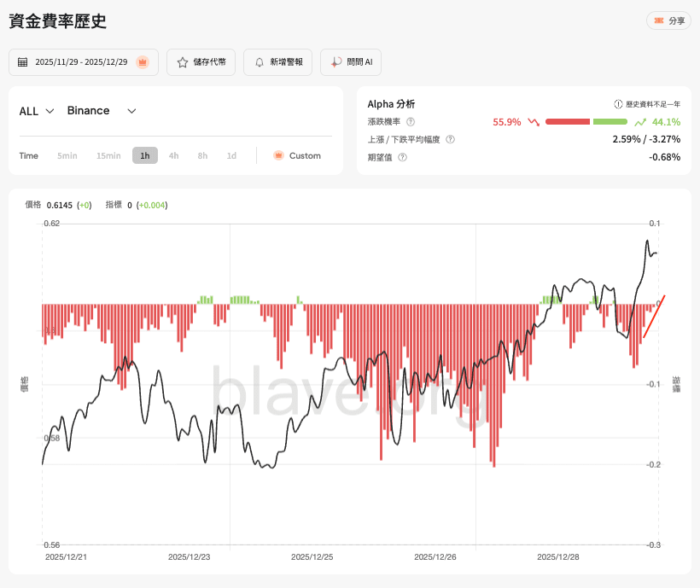The height and width of the screenshot is (588, 700).
Task: Expand the ALL symbol dropdown
Action: [x=38, y=111]
